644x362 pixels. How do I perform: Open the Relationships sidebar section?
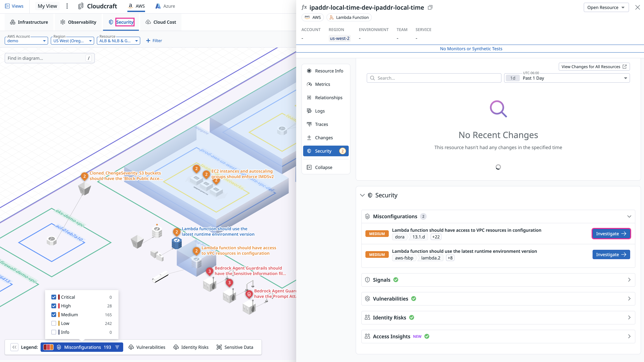coord(328,98)
